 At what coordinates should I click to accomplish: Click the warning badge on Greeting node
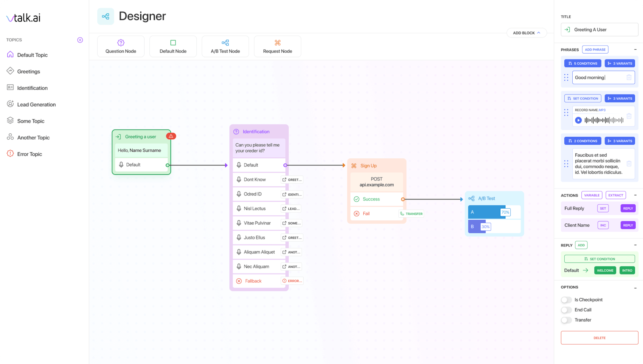(171, 136)
